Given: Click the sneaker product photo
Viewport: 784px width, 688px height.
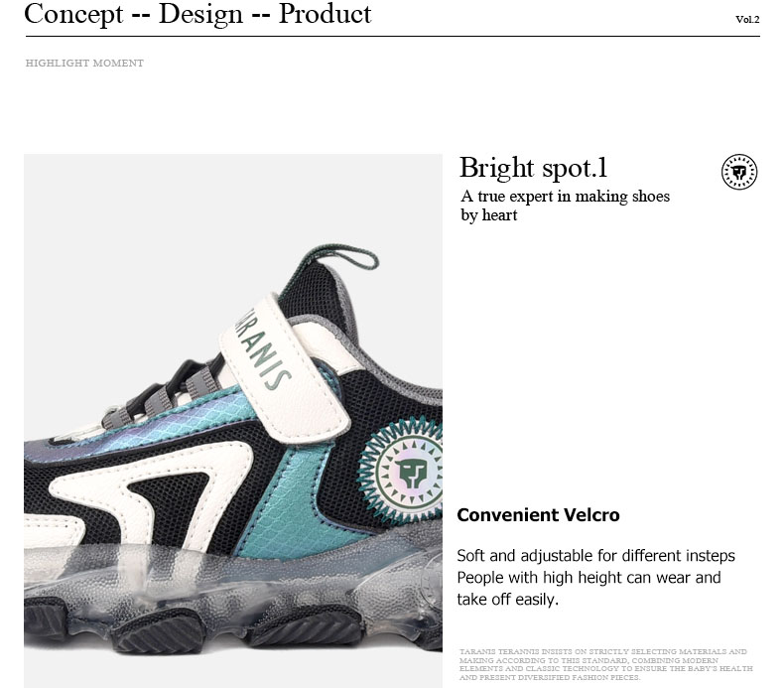Looking at the screenshot, I should pos(233,420).
